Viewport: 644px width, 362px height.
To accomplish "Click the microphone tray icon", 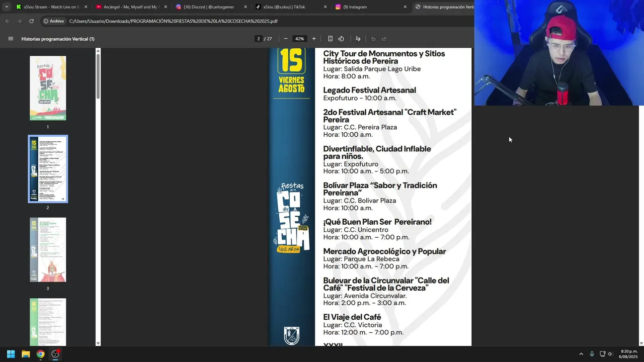I will (x=592, y=354).
